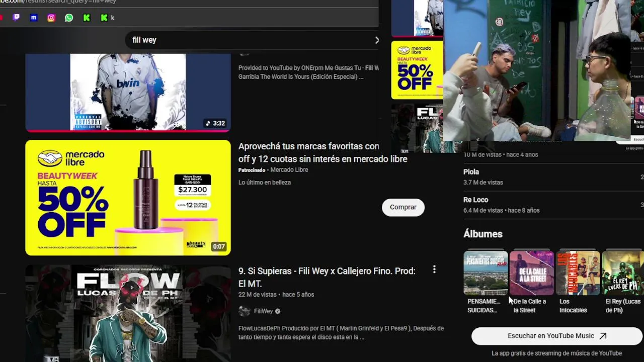Click the FlowLucasDePh video description text
The image size is (644, 362).
pos(341,333)
